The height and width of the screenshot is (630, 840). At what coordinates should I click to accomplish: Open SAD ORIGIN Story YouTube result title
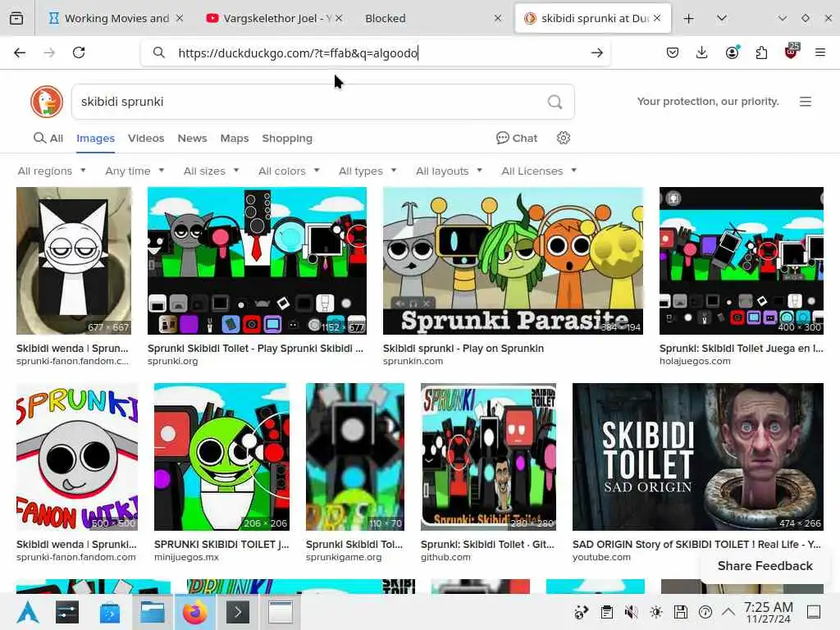(x=696, y=545)
